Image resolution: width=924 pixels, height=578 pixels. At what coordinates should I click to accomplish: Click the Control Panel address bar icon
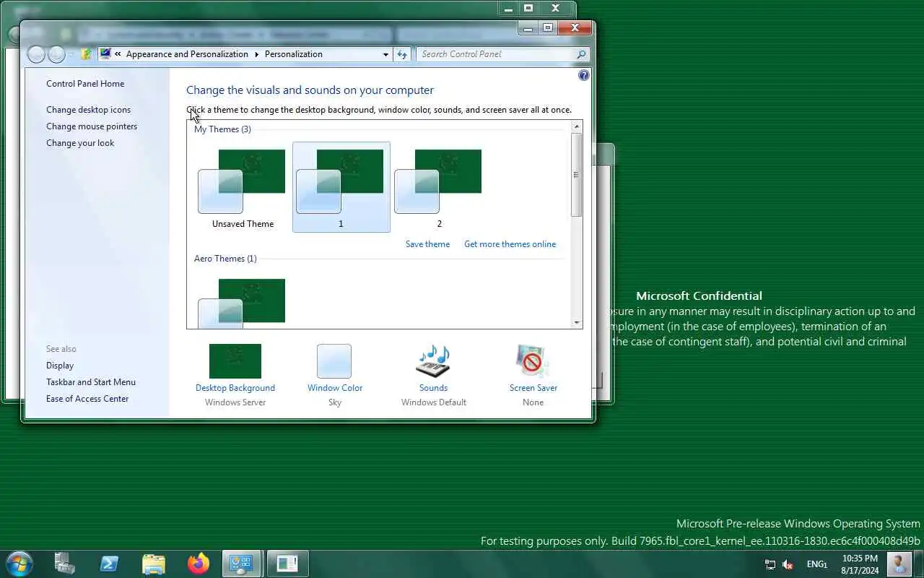[105, 53]
